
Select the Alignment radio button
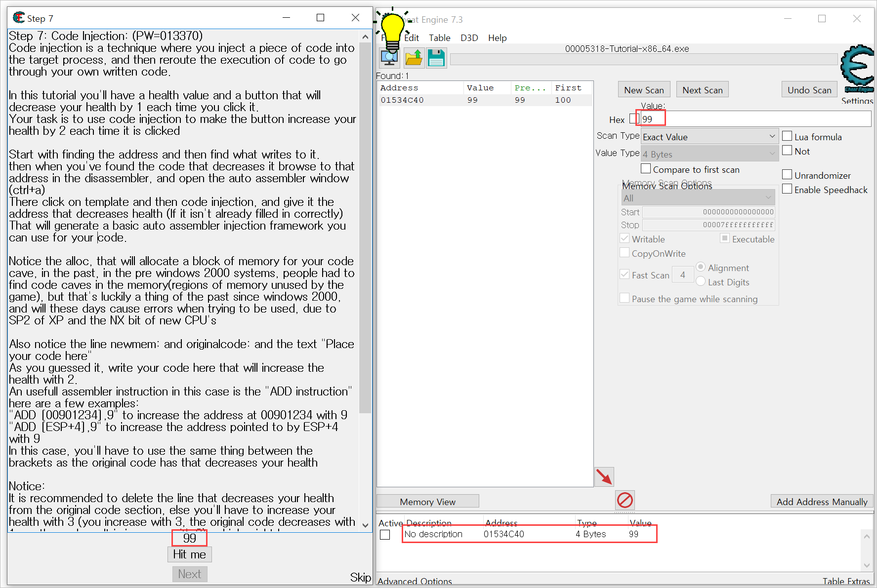(x=701, y=267)
